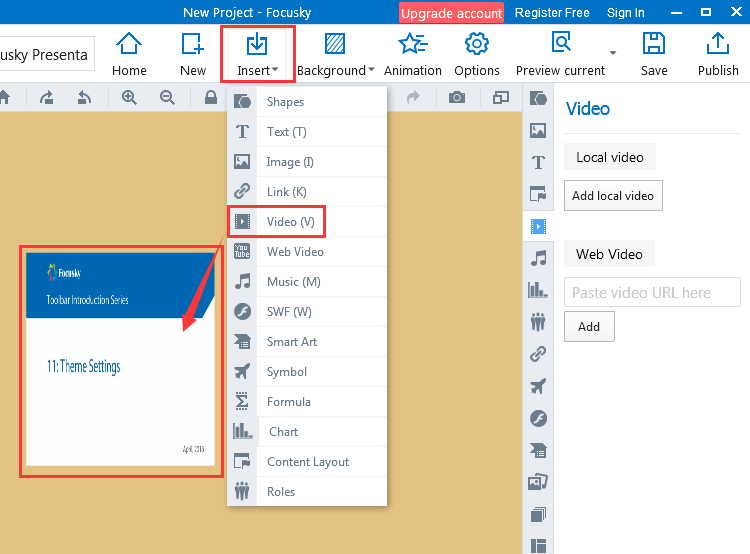Open Content Layout icon in right sidebar
The width and height of the screenshot is (750, 554).
(538, 194)
